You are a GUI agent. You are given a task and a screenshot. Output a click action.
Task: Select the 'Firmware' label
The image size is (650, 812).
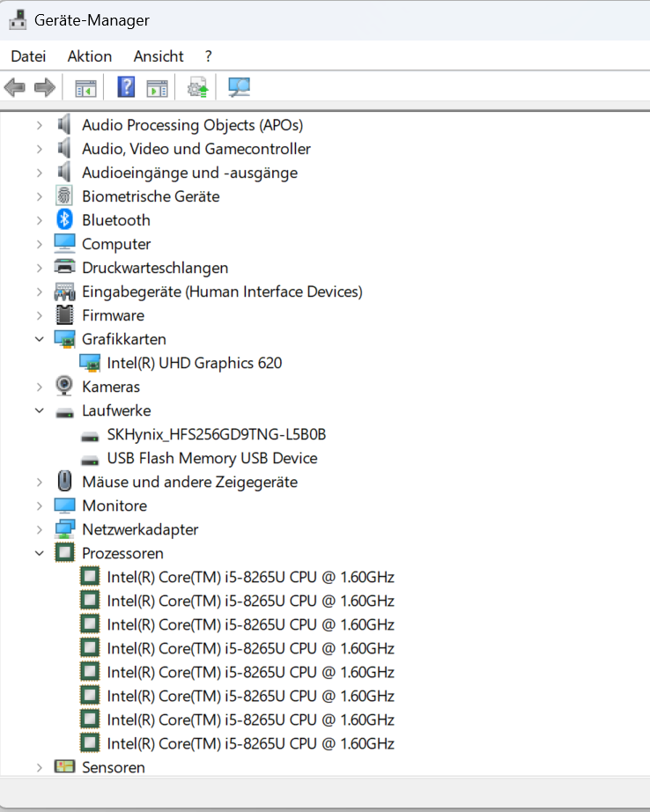point(113,315)
